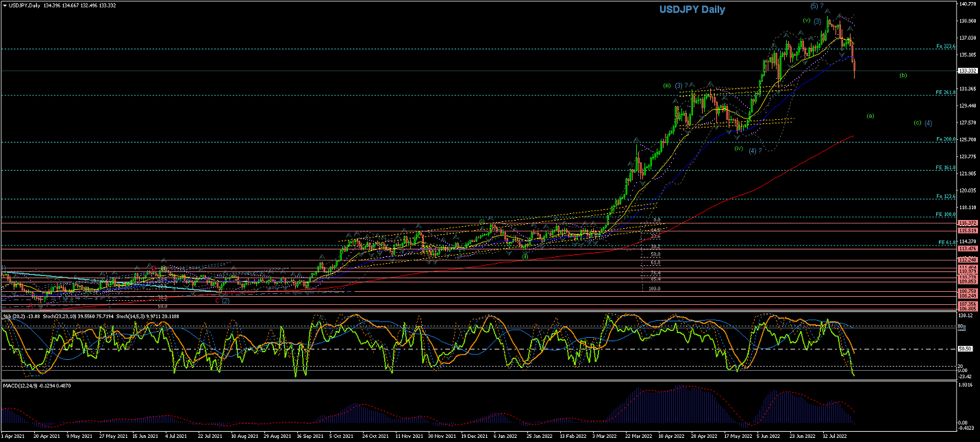Select the green '(v)' wave label

[x=807, y=21]
